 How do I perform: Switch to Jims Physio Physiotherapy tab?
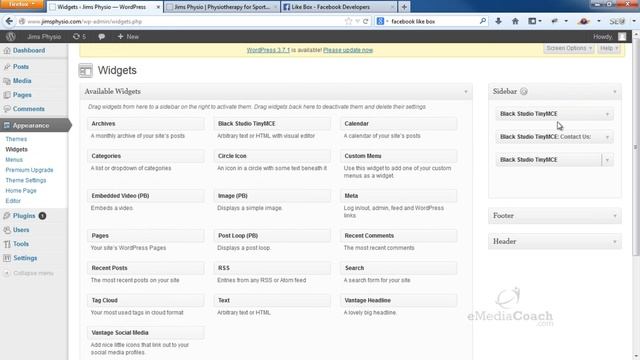pyautogui.click(x=222, y=7)
